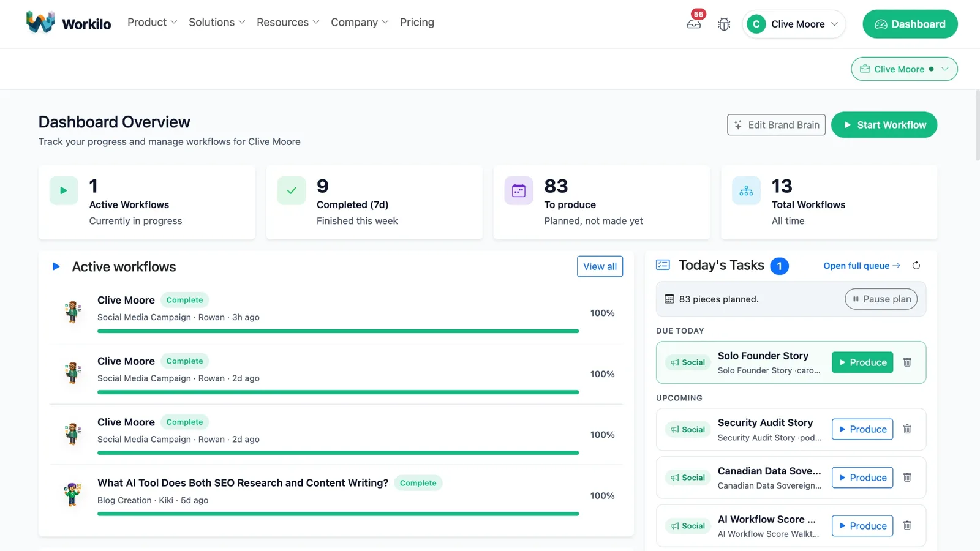
Task: View all active workflows
Action: pyautogui.click(x=600, y=266)
